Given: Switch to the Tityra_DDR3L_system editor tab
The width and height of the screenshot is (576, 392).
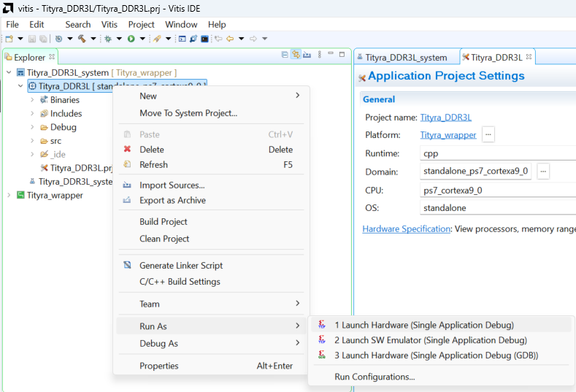Looking at the screenshot, I should 405,57.
